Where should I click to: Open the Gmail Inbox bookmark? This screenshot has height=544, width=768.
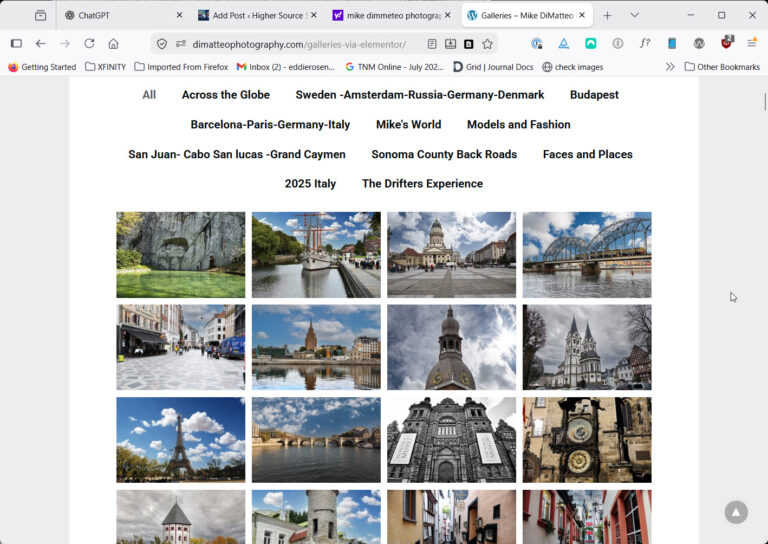(286, 67)
